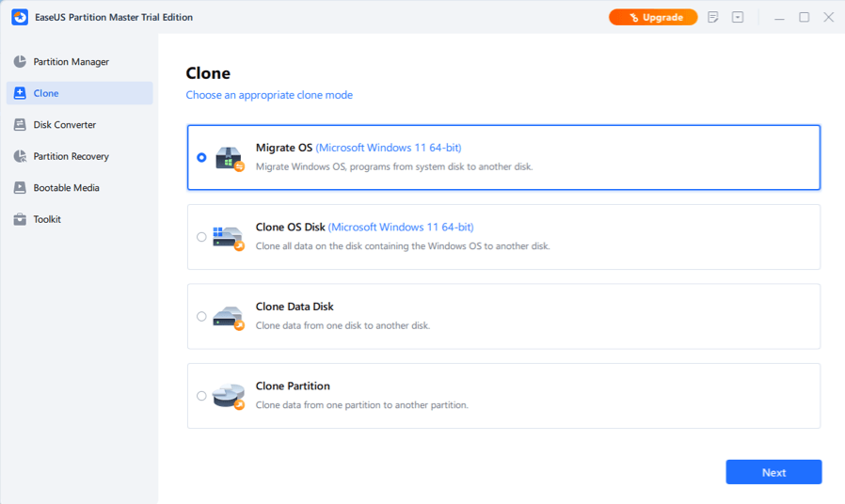845x504 pixels.
Task: Click the Partition Recovery sidebar icon
Action: (20, 156)
